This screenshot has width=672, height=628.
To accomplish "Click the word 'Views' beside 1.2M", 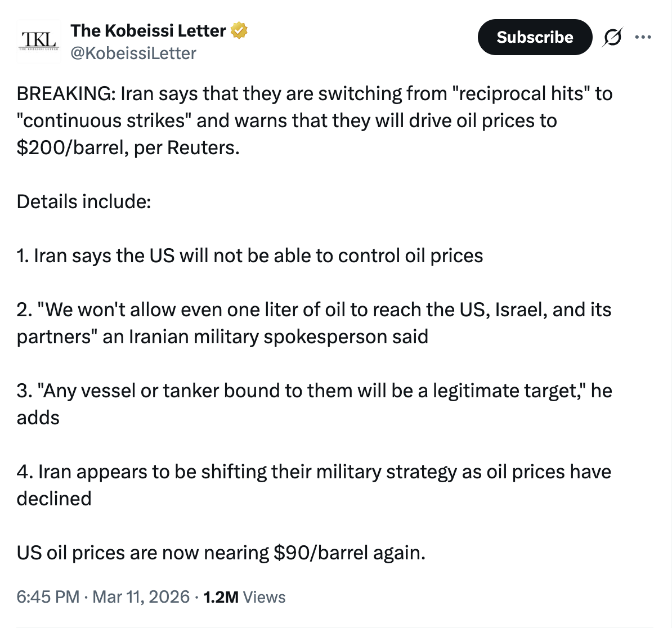I will pyautogui.click(x=265, y=597).
